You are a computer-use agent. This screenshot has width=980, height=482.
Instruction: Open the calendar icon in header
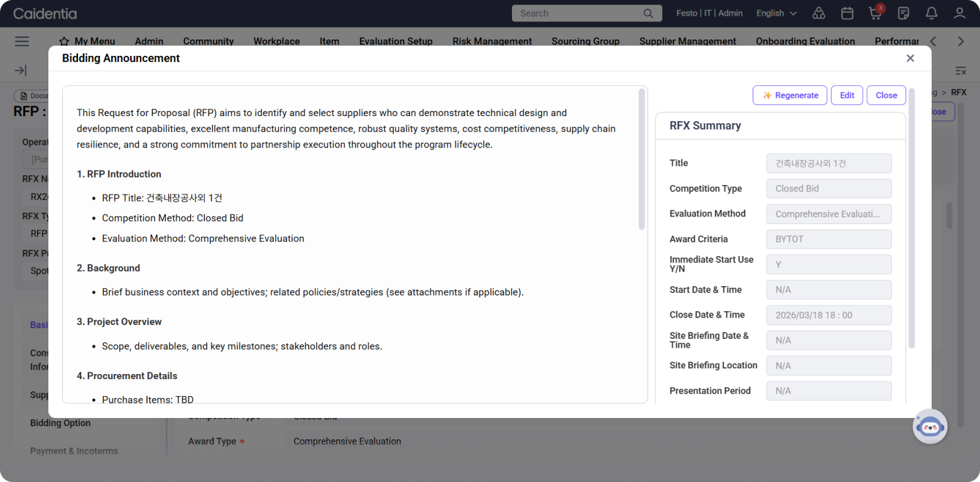coord(847,13)
